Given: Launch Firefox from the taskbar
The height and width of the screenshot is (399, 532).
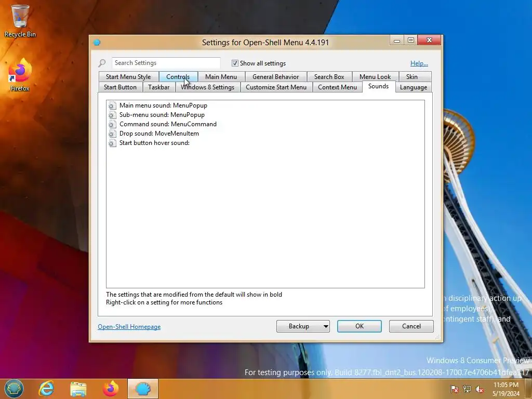Looking at the screenshot, I should click(111, 389).
